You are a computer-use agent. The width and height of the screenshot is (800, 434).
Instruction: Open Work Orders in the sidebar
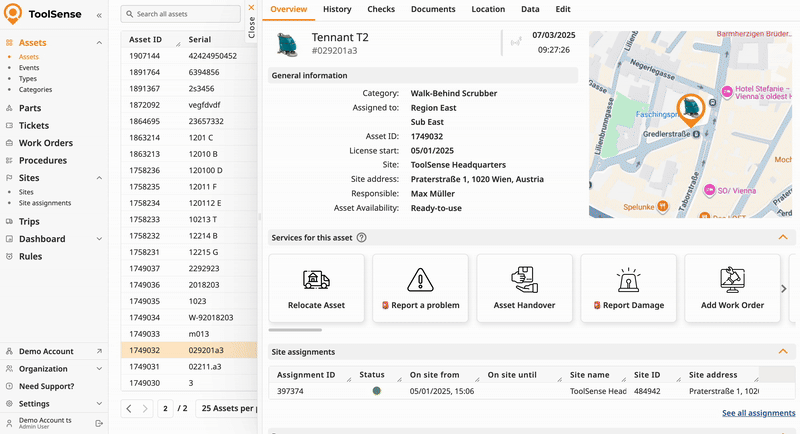46,143
